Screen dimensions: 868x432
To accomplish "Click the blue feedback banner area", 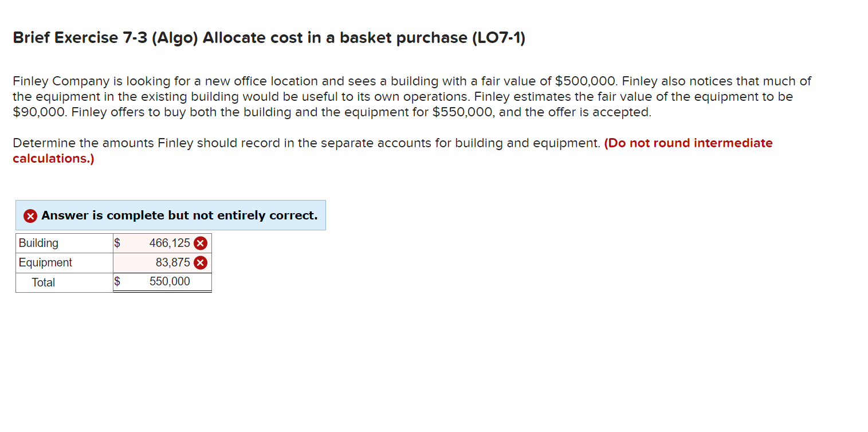I will [170, 215].
